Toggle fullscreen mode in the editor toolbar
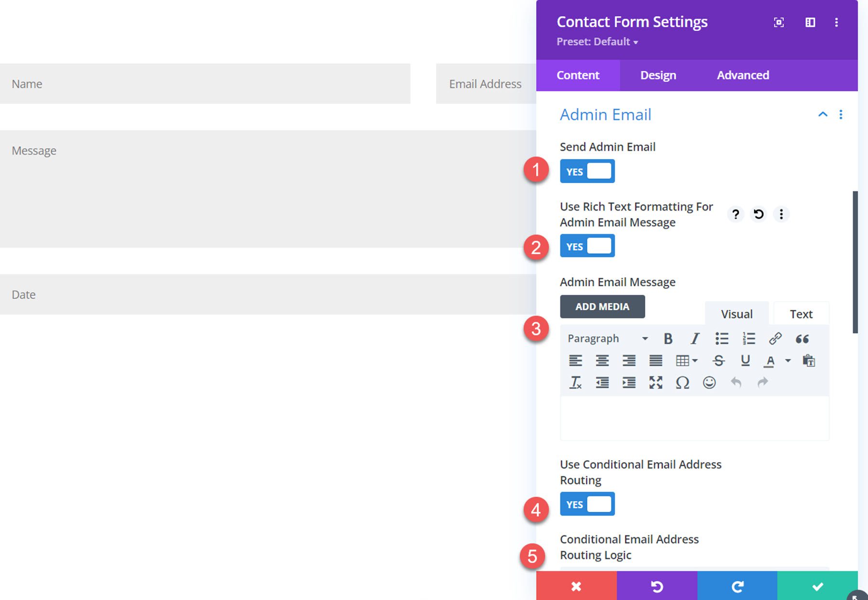 655,383
